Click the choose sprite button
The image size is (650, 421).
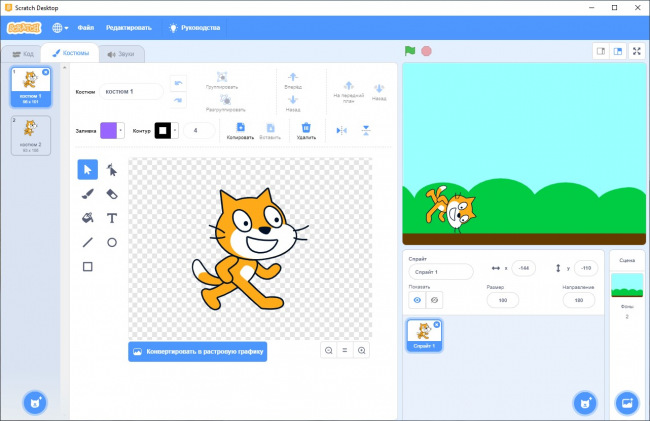585,402
